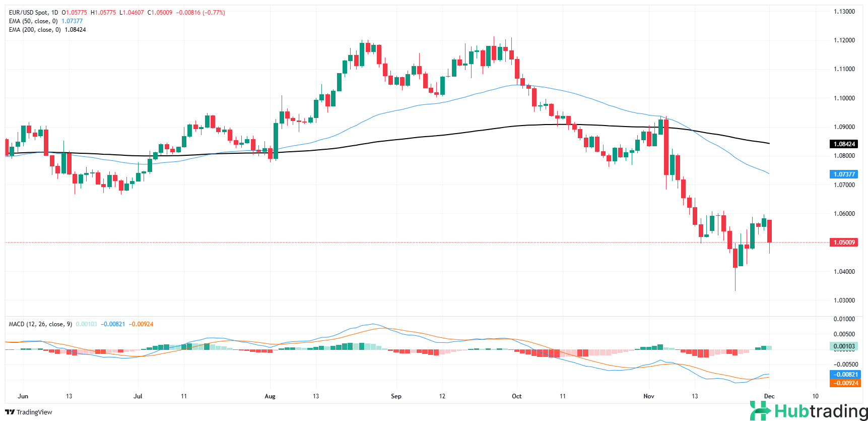Click the black 1.08424 EMA price tag
Image resolution: width=868 pixels, height=421 pixels.
844,144
